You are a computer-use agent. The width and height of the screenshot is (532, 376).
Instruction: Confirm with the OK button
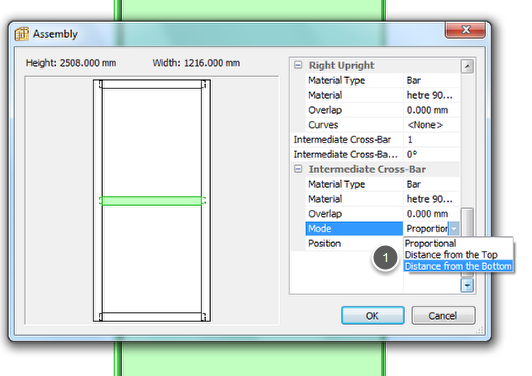point(373,316)
